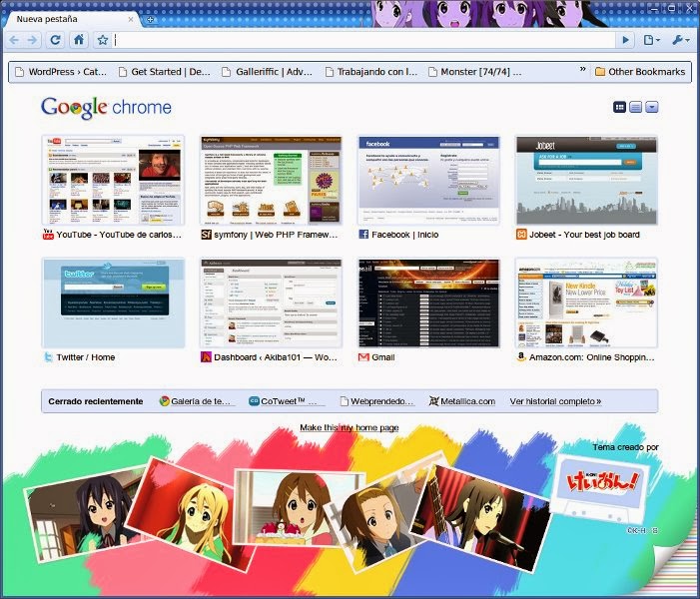The height and width of the screenshot is (599, 700).
Task: Click the Gmail link text
Action: tap(383, 357)
